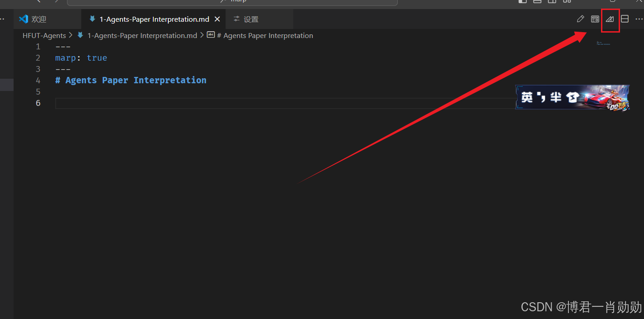This screenshot has height=319, width=644.
Task: Expand the 1-Agents-Paper Interpretation.md breadcrumb
Action: click(x=142, y=35)
